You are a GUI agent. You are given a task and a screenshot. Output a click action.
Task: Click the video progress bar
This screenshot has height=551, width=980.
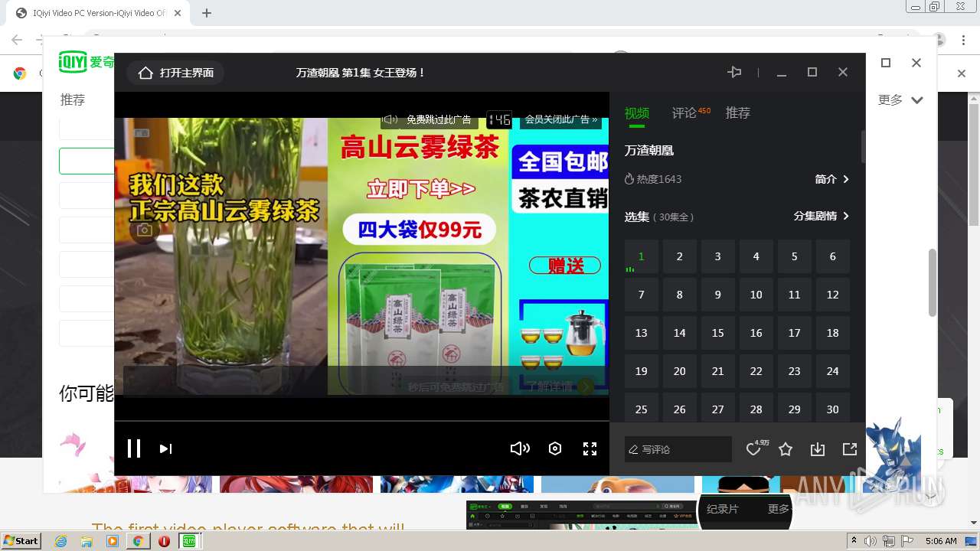click(x=362, y=421)
